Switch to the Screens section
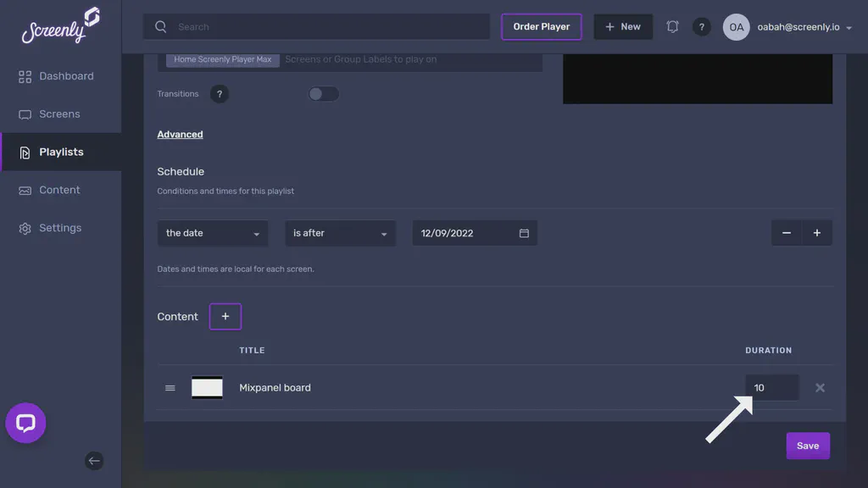Image resolution: width=868 pixels, height=488 pixels. coord(59,114)
